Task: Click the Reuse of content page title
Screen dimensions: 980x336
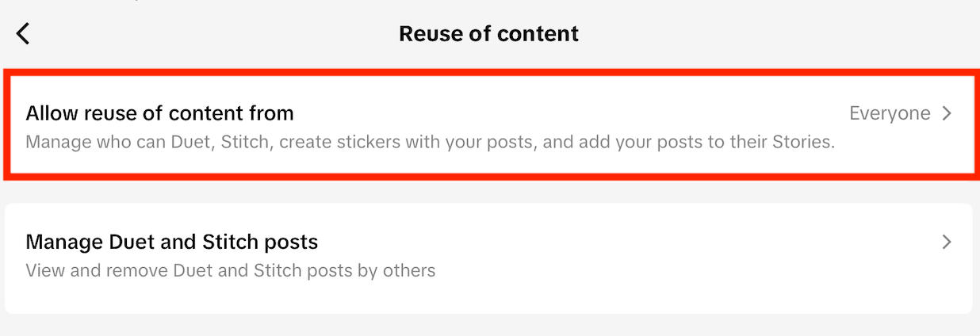Action: pyautogui.click(x=488, y=33)
